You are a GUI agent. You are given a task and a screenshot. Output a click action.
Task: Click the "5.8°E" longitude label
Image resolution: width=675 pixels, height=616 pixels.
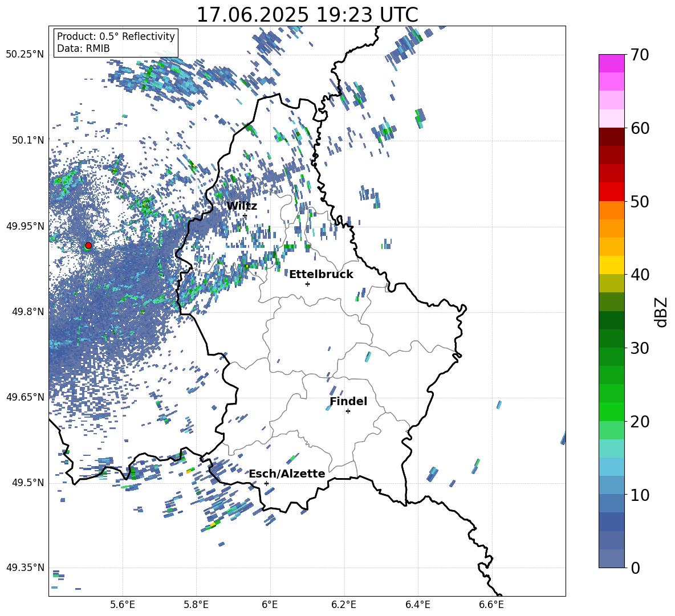click(196, 605)
